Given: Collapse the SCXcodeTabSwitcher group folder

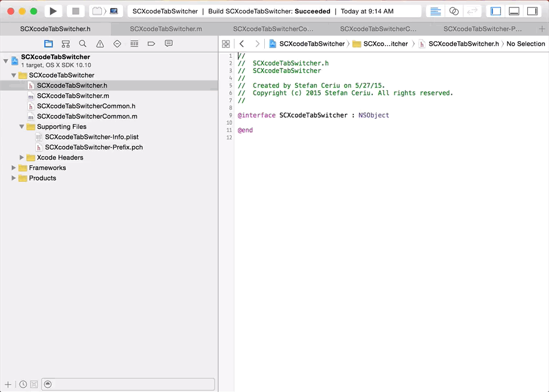Looking at the screenshot, I should pyautogui.click(x=14, y=75).
